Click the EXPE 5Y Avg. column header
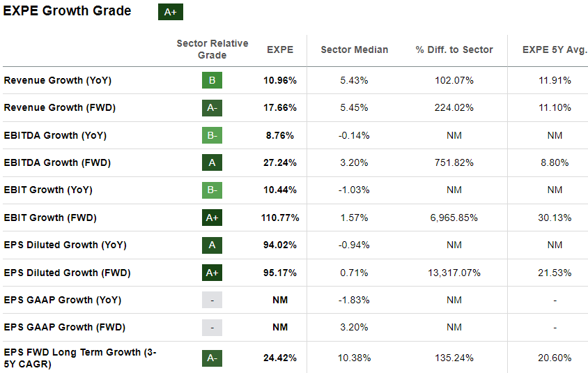Viewport: 588px width, 373px height. pos(555,50)
